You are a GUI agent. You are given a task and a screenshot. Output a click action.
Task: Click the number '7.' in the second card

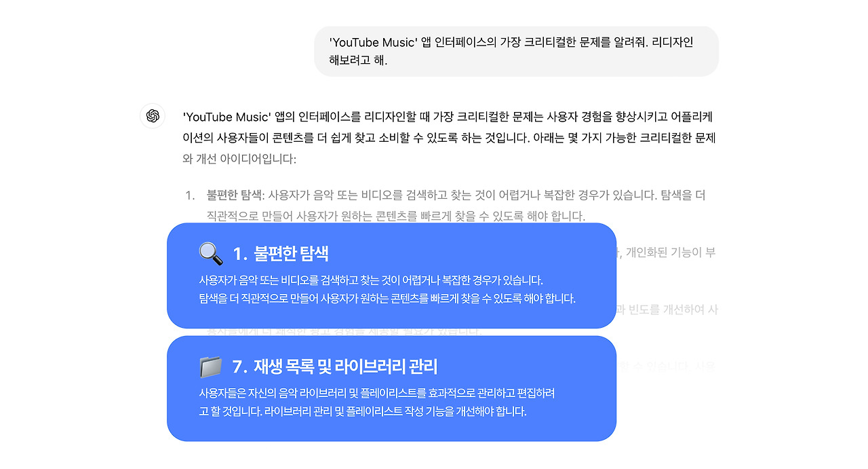pyautogui.click(x=240, y=367)
